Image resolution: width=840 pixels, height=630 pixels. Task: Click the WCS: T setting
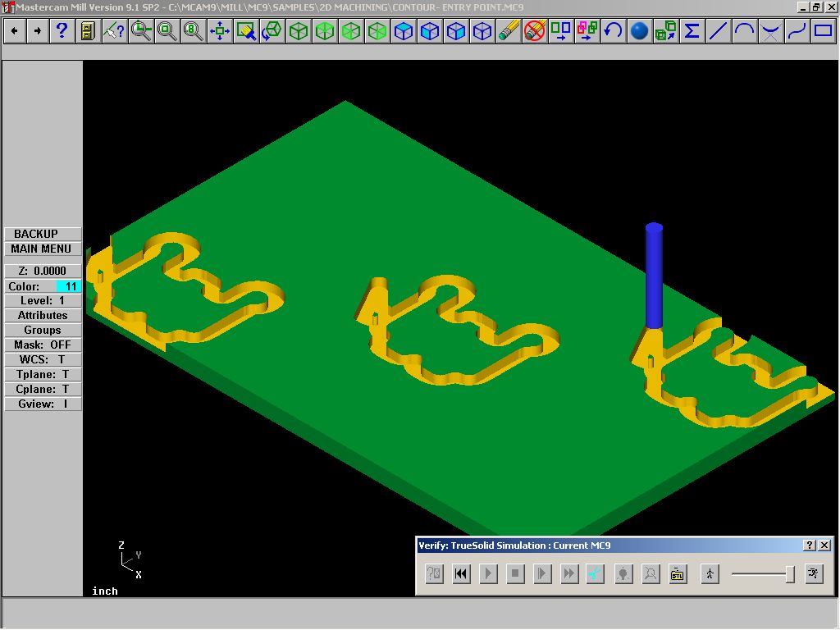tap(43, 360)
